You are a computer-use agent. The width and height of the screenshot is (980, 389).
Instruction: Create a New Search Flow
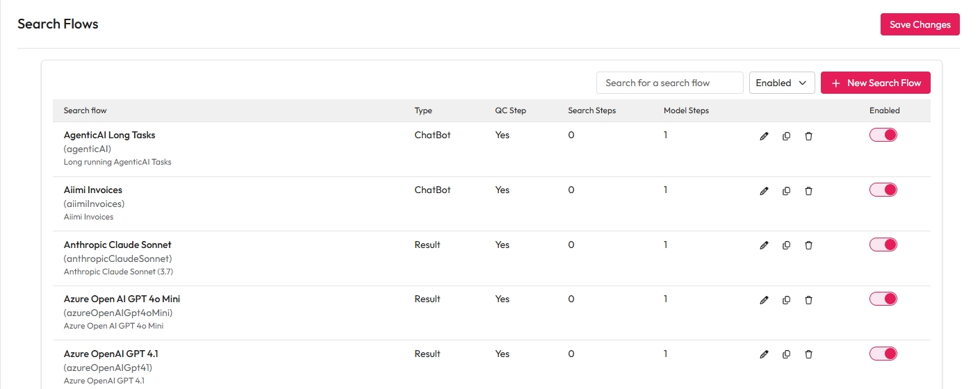tap(875, 83)
